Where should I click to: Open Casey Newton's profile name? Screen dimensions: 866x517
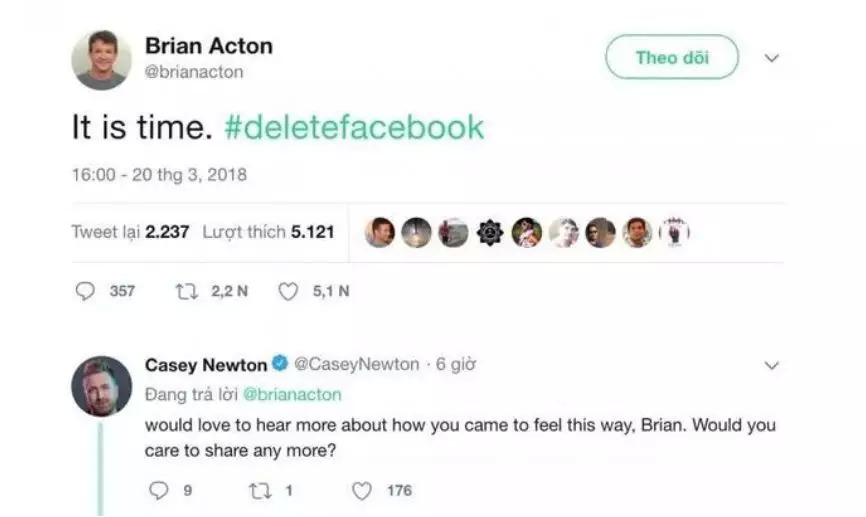coord(206,364)
